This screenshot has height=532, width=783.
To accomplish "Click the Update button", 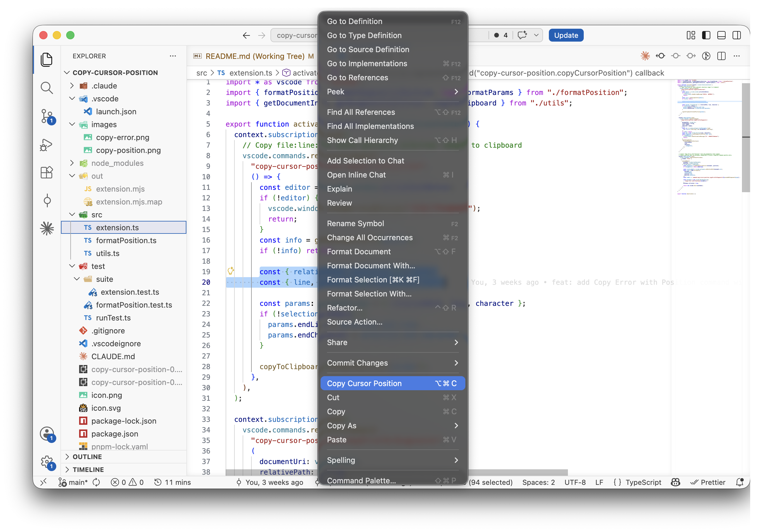I will (x=566, y=35).
